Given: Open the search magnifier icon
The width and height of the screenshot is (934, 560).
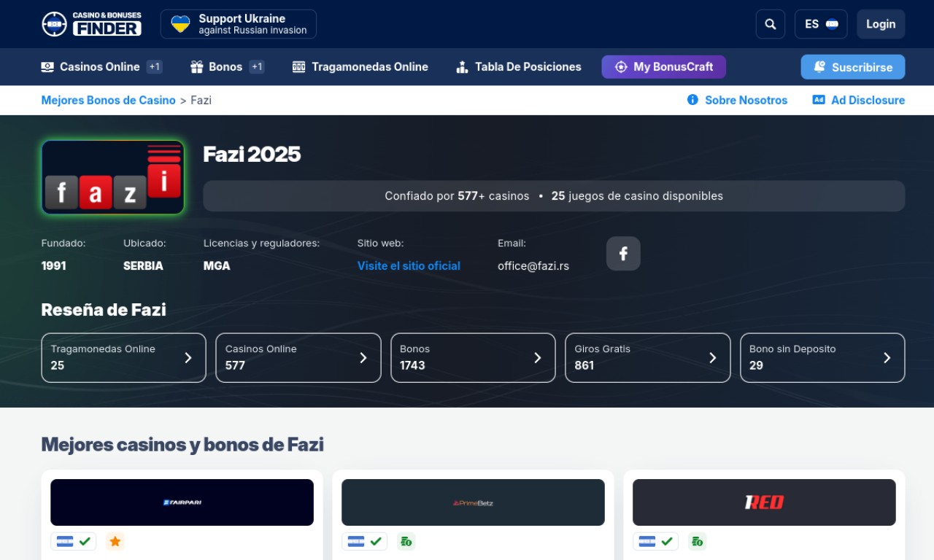Looking at the screenshot, I should click(771, 24).
